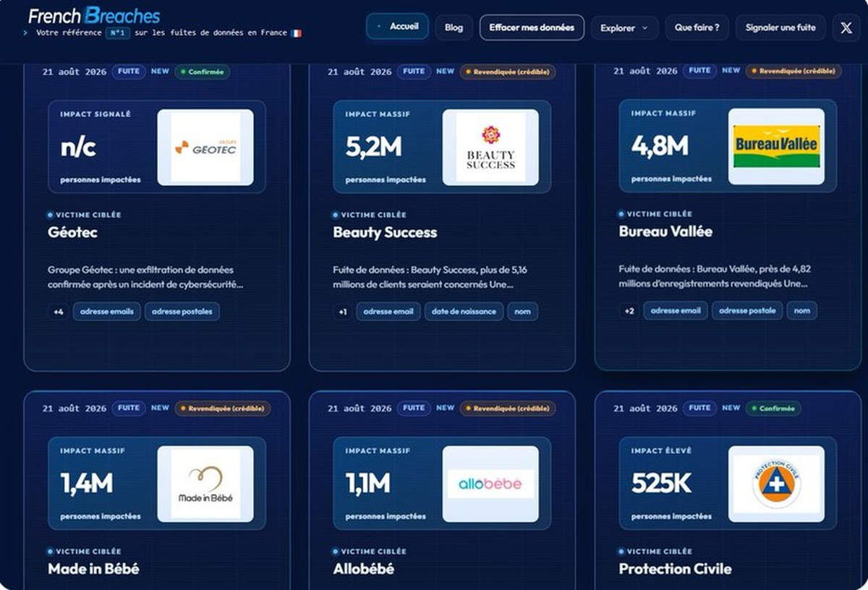Click the FUITE badge on Géotec card

click(x=129, y=71)
